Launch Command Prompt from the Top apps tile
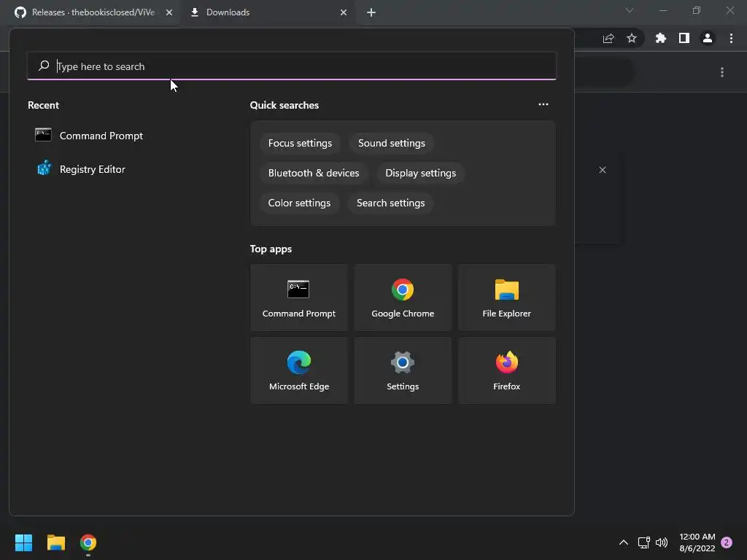 (x=298, y=297)
